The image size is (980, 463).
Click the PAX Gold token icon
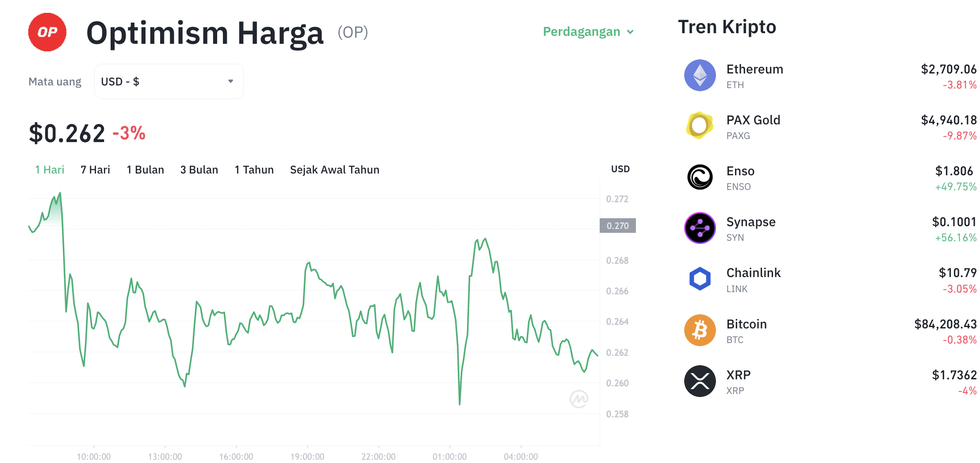coord(700,126)
